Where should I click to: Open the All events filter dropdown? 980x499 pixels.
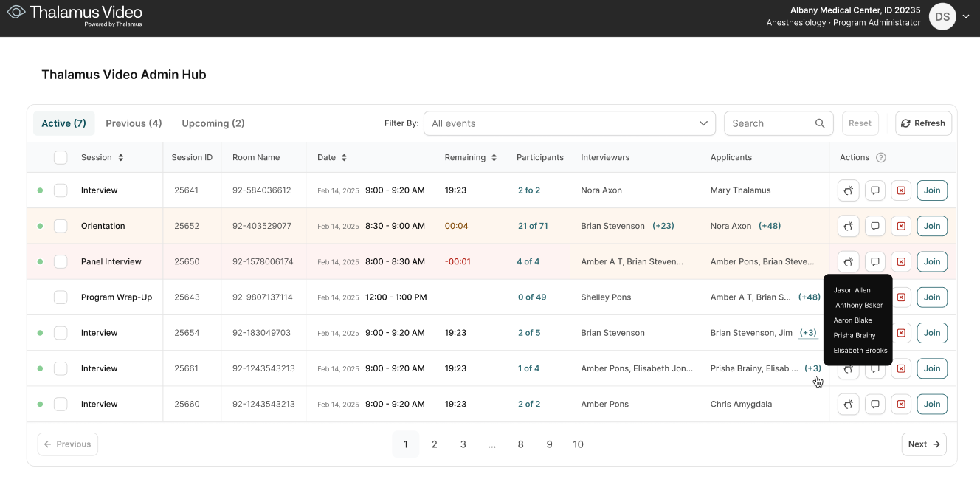[x=569, y=123]
